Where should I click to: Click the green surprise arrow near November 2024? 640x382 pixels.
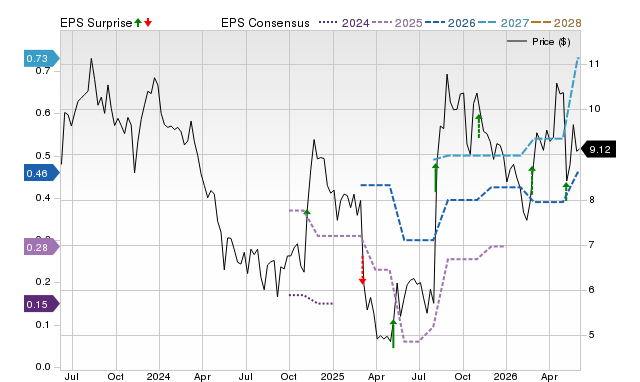(x=307, y=212)
